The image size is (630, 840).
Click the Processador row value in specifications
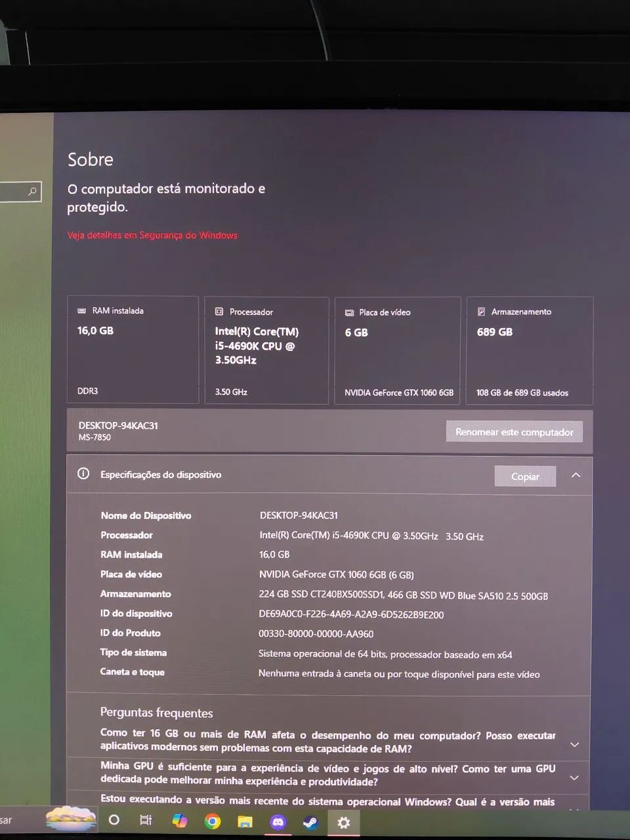click(371, 536)
